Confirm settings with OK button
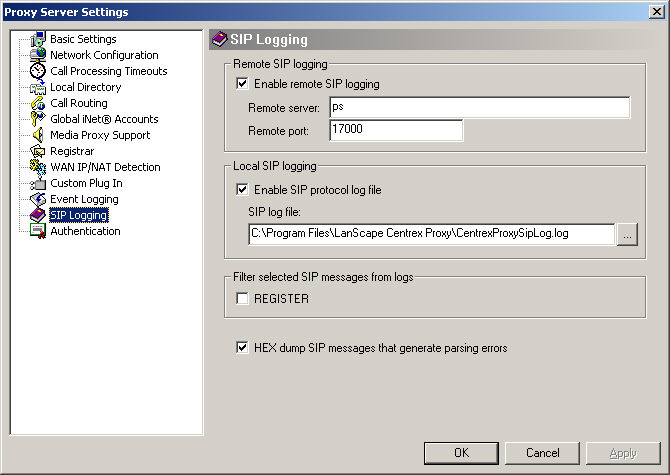This screenshot has width=670, height=475. [461, 453]
